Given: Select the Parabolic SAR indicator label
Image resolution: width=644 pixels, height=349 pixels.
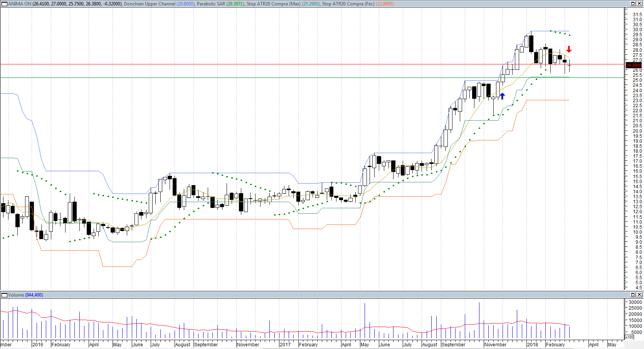Looking at the screenshot, I should tap(211, 4).
